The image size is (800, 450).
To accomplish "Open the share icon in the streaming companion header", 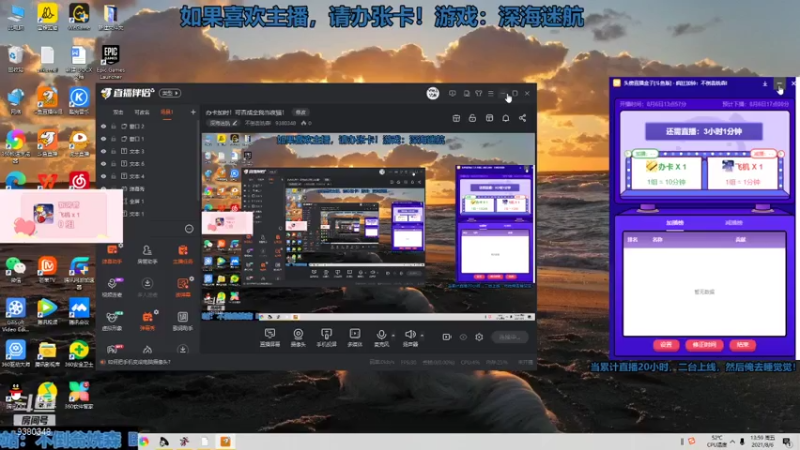I will [522, 118].
